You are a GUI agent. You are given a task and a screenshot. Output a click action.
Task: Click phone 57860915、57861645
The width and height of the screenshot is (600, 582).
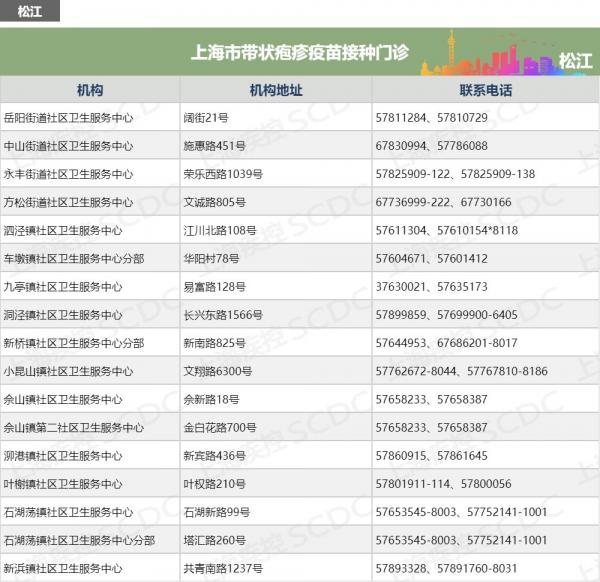(432, 456)
